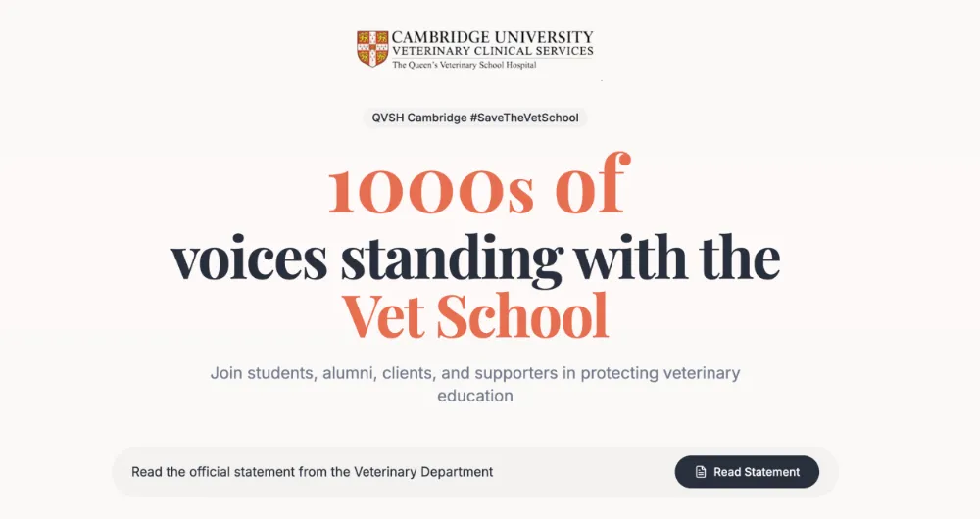Click the #SaveTheVetSchool hashtag in the badge

(x=524, y=118)
